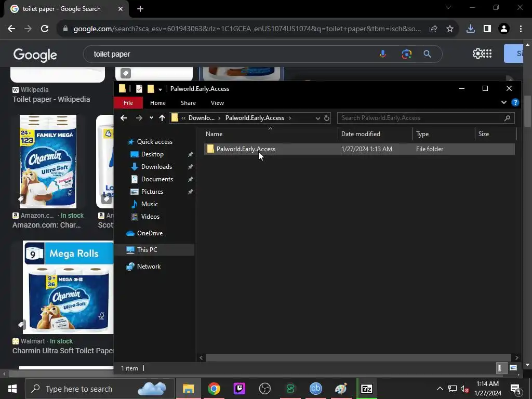This screenshot has width=532, height=399.
Task: Select Network in navigation pane
Action: (x=149, y=267)
